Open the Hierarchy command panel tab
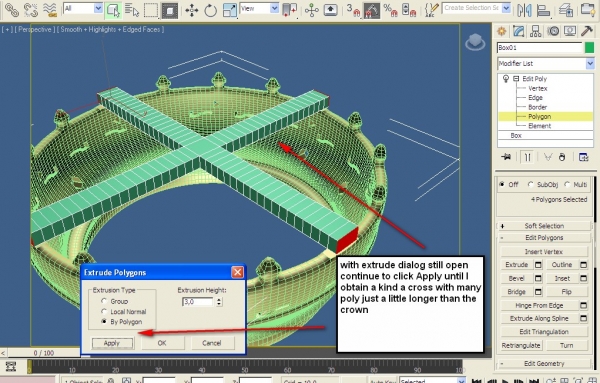The image size is (600, 383). tap(535, 31)
